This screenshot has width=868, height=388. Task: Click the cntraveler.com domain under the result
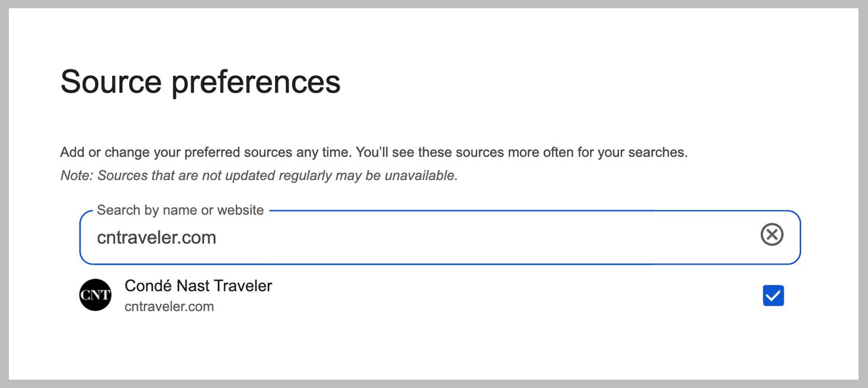[169, 307]
